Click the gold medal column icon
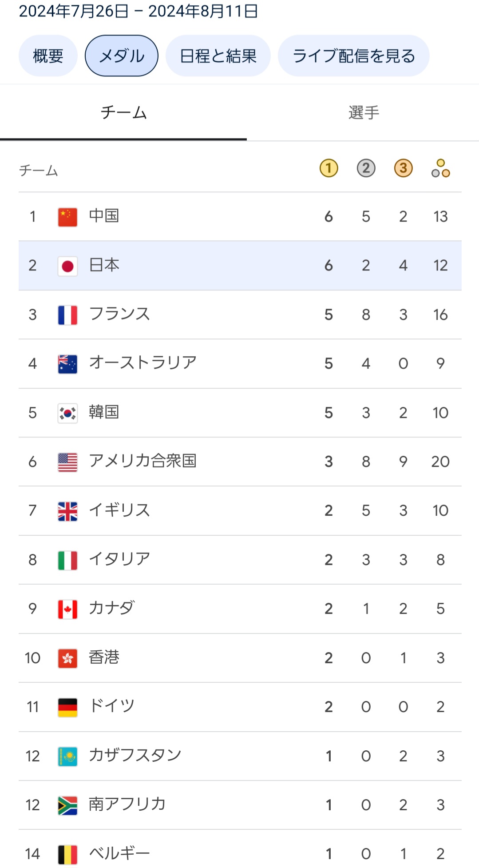This screenshot has width=479, height=868. 329,168
